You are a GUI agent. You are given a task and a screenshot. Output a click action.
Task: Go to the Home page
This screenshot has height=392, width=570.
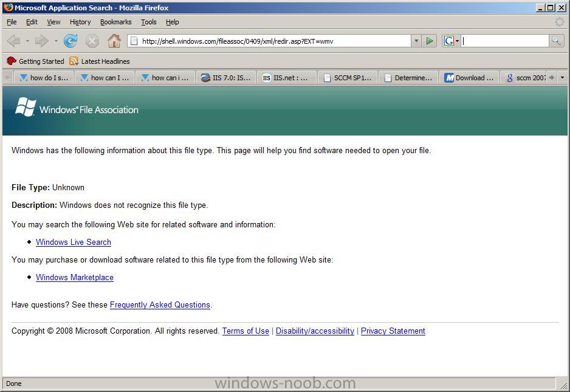tap(114, 41)
